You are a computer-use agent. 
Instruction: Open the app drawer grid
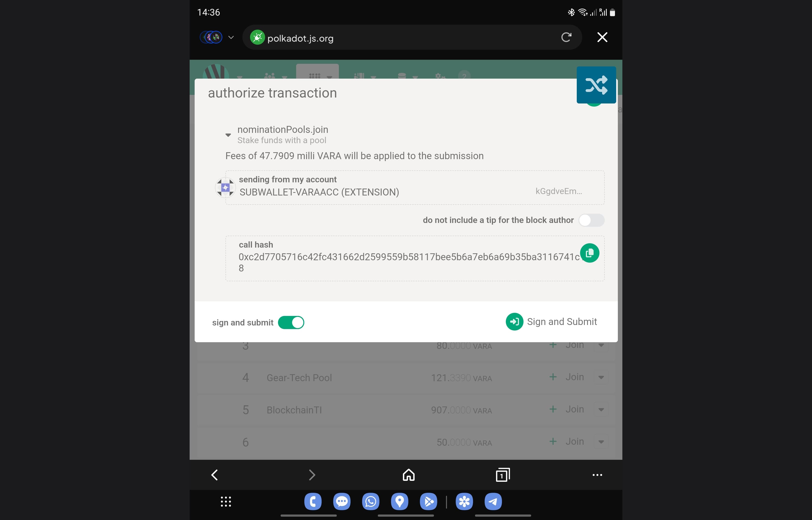pos(226,501)
